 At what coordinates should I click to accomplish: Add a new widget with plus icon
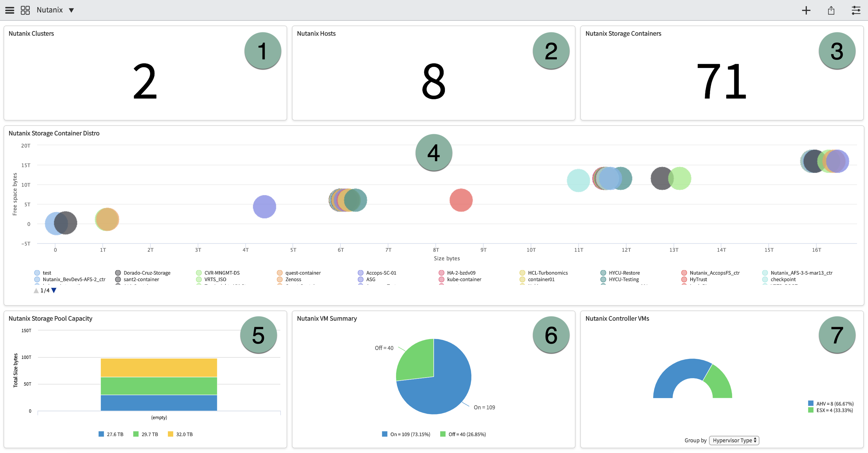click(x=806, y=10)
